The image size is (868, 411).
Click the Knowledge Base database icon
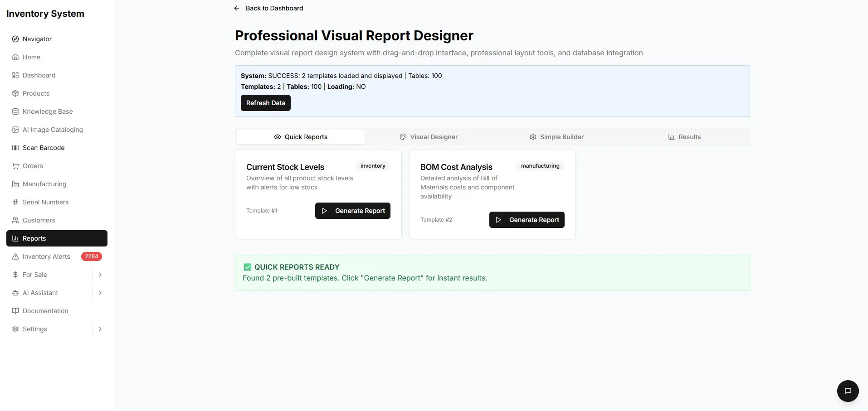15,111
